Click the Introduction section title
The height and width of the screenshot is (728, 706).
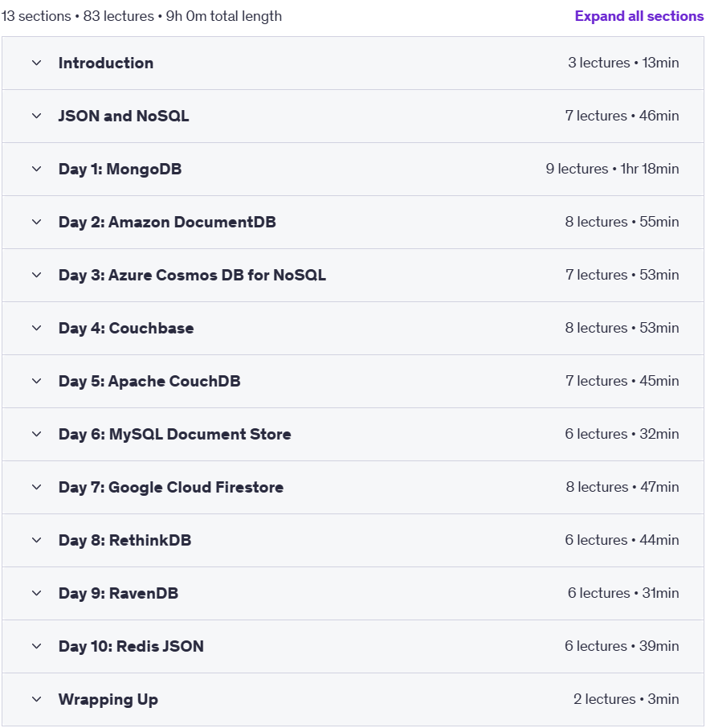(106, 63)
